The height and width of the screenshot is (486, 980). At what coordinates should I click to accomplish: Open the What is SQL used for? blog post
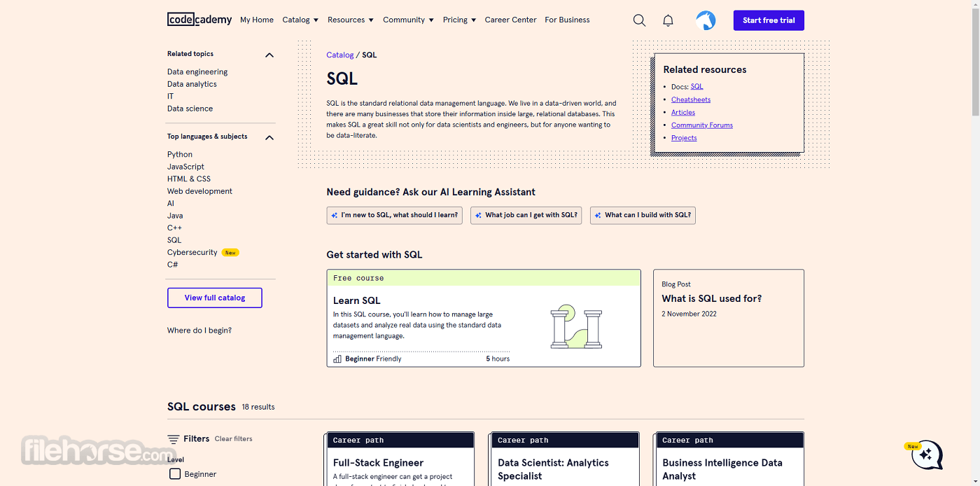(729, 318)
